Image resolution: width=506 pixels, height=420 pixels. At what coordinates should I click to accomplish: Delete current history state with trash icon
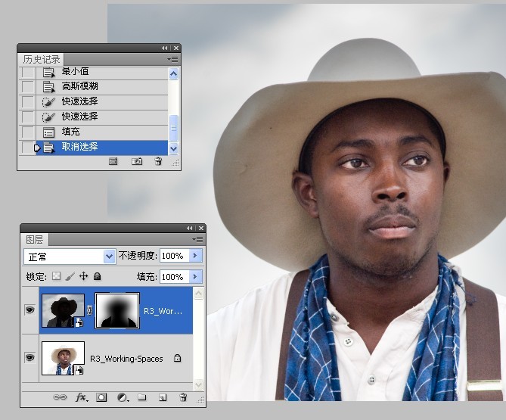tap(158, 161)
